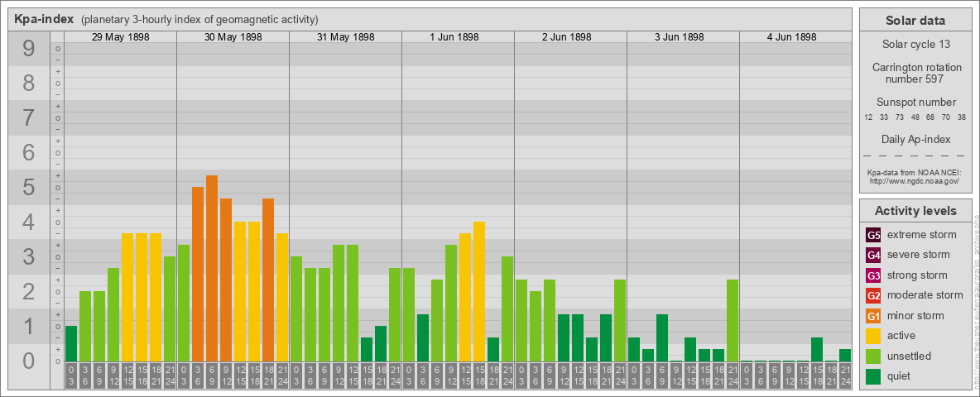Click the sunspot value 68
The width and height of the screenshot is (980, 397).
coord(930,117)
